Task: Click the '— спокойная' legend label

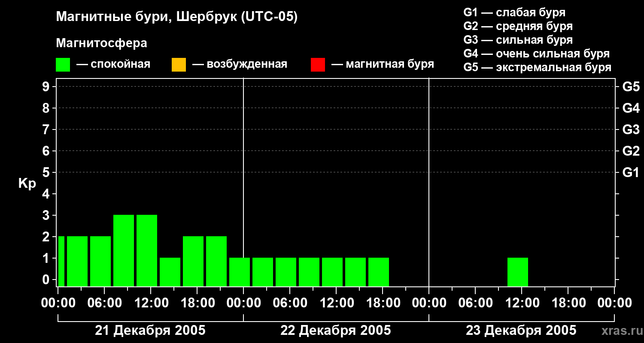Action: tap(113, 65)
